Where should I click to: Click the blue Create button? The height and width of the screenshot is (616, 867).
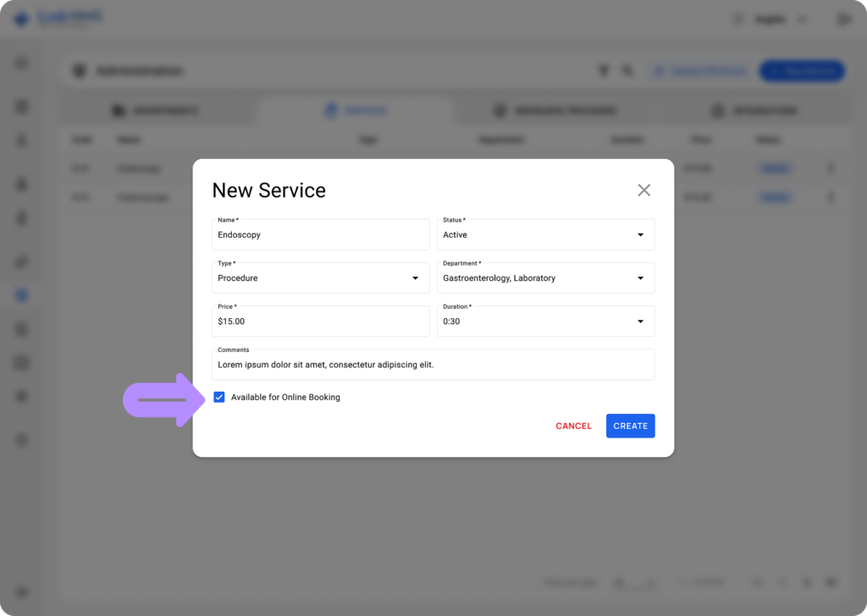tap(630, 426)
